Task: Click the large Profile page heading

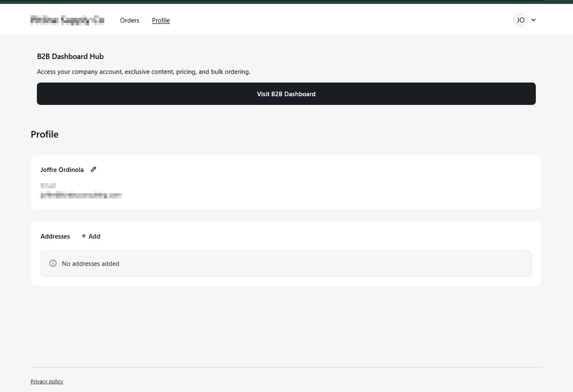Action: [45, 134]
